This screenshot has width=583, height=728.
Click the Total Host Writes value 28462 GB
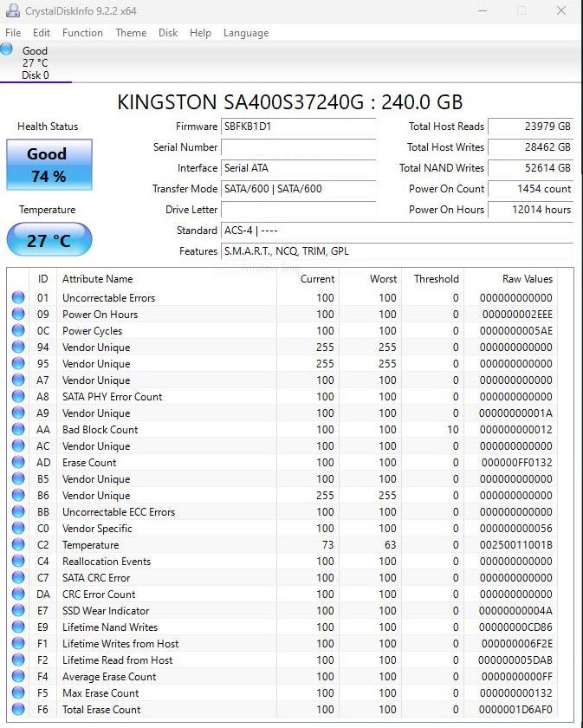530,147
